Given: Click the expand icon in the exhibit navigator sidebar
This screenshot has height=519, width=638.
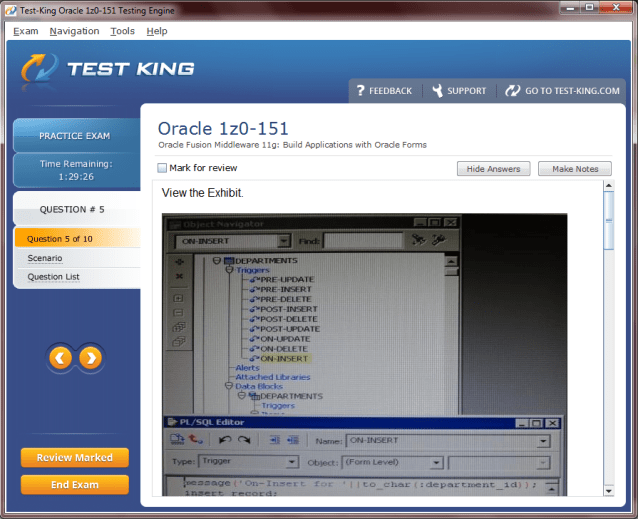Looking at the screenshot, I should (178, 298).
